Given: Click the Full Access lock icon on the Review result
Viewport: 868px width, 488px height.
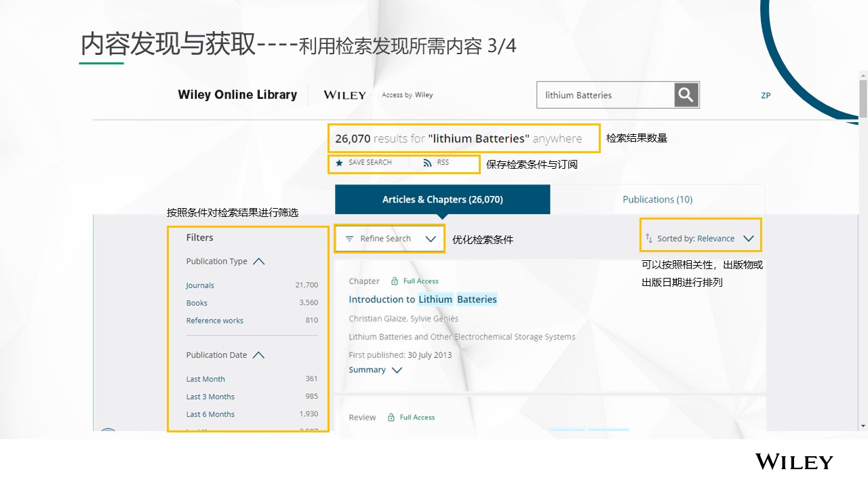Looking at the screenshot, I should coord(391,418).
